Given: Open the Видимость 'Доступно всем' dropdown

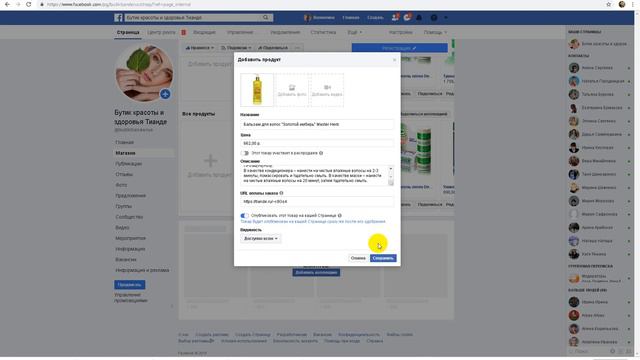Looking at the screenshot, I should tap(260, 238).
